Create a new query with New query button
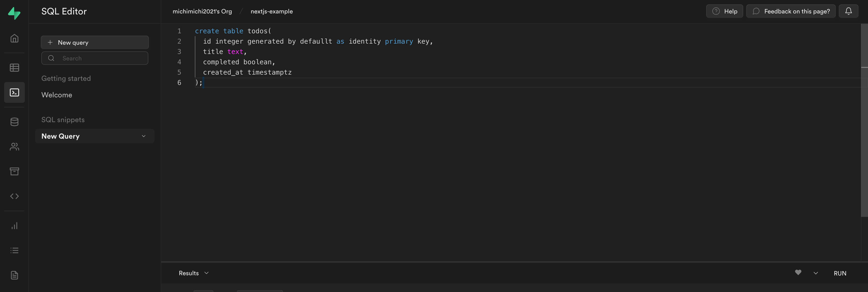 [x=95, y=42]
